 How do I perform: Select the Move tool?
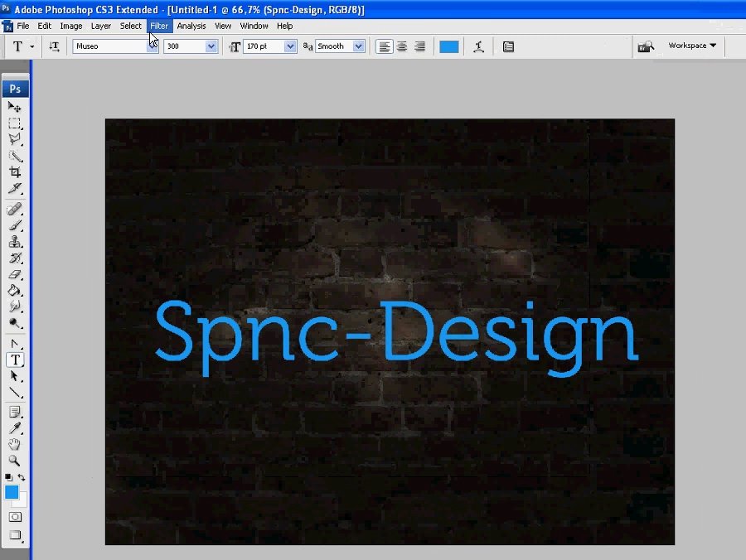point(15,107)
